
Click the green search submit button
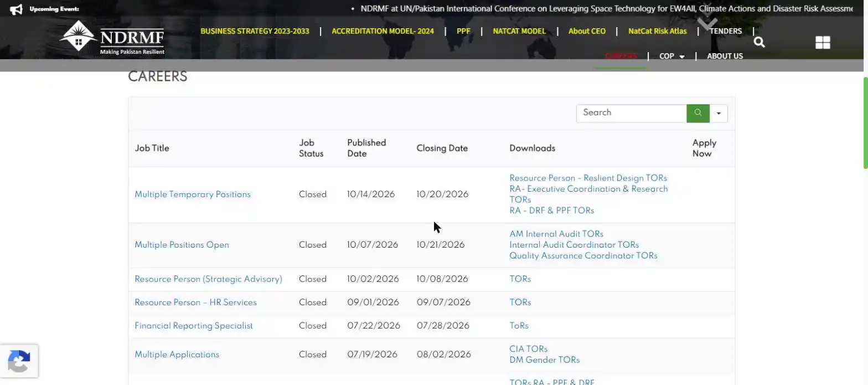click(x=697, y=113)
